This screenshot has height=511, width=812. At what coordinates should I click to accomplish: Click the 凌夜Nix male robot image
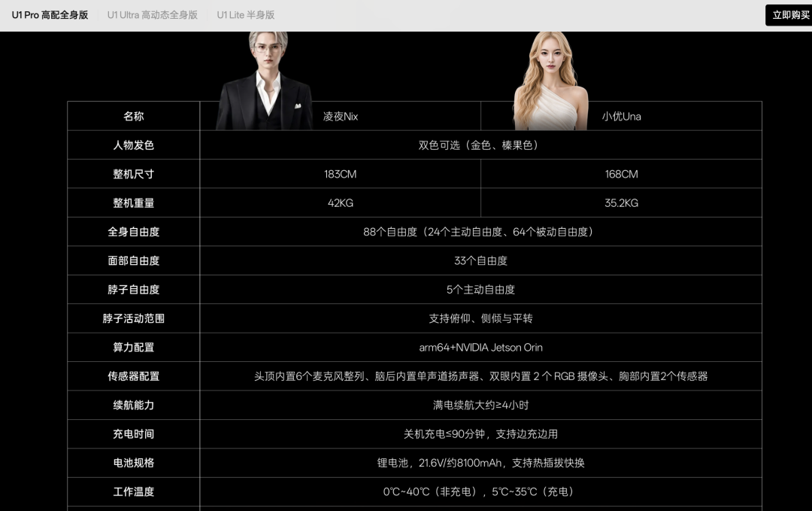(x=265, y=81)
